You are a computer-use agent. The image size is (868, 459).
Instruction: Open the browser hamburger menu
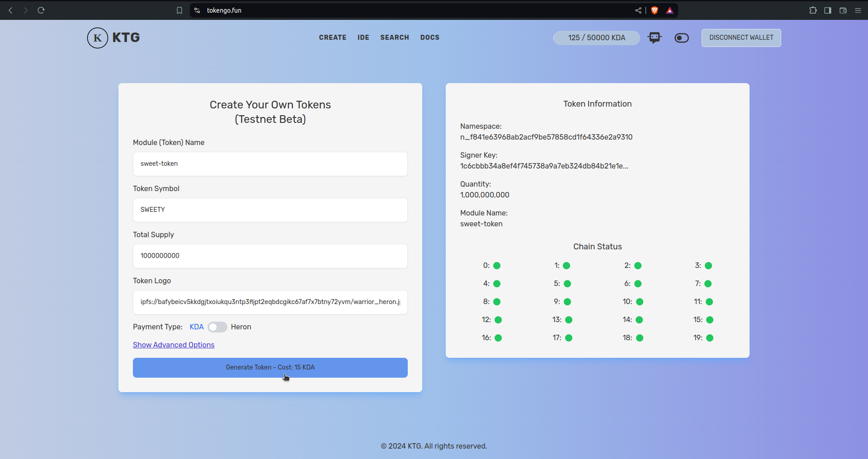tap(858, 10)
